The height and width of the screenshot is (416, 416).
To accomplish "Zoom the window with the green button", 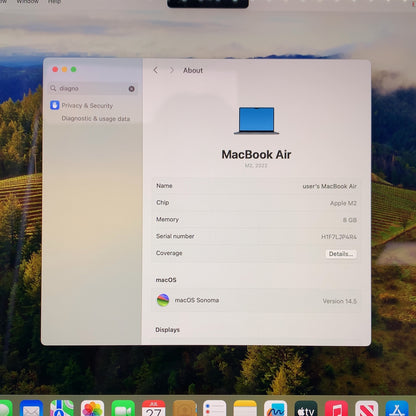I will coord(74,69).
